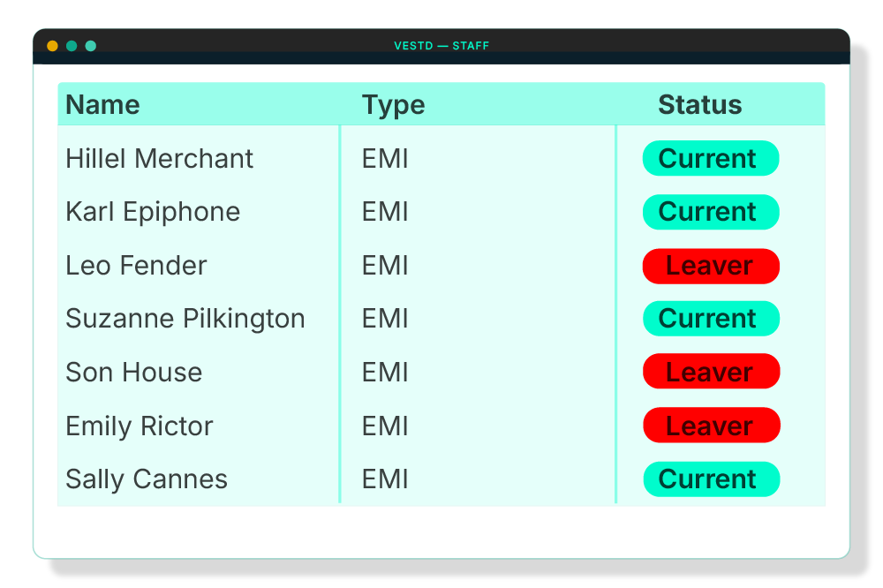Click the Current badge for Hillel Merchant
Screen dimensions: 883x588
click(711, 158)
